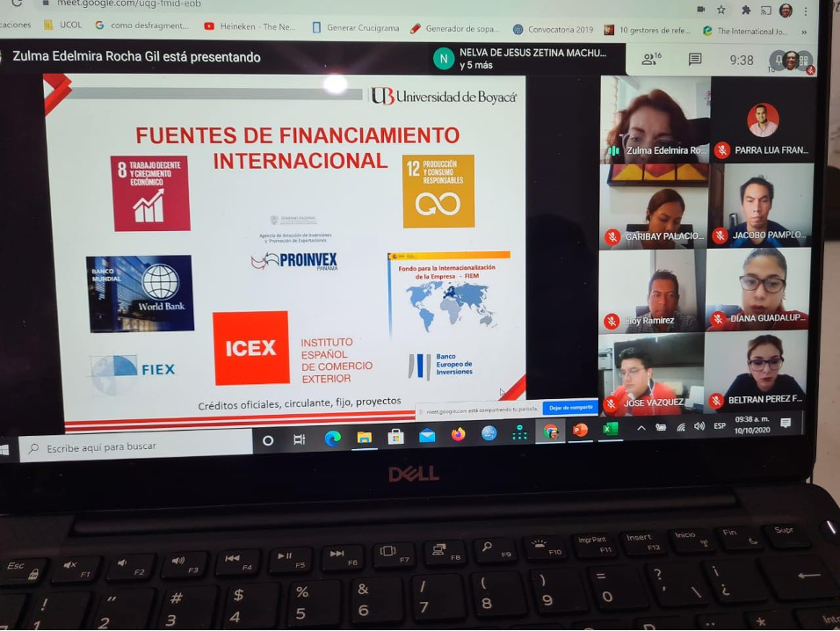Bookmark this page with the star icon
This screenshot has height=631, width=840.
[x=721, y=10]
